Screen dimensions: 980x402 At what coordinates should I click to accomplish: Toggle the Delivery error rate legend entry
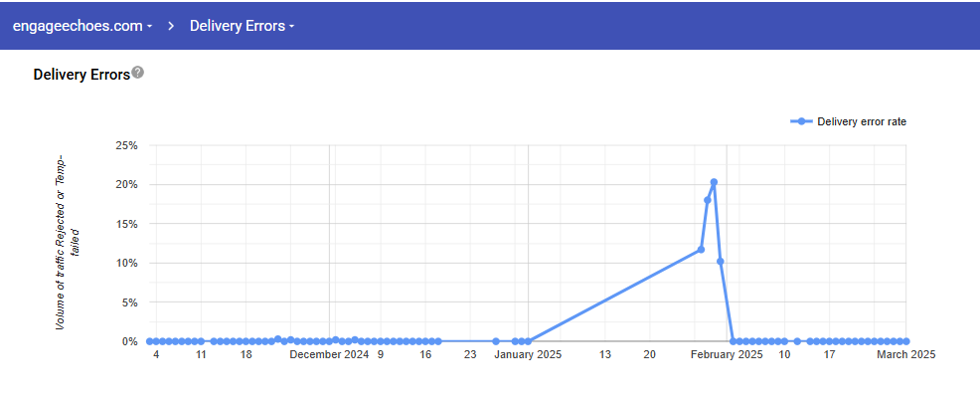pos(849,121)
